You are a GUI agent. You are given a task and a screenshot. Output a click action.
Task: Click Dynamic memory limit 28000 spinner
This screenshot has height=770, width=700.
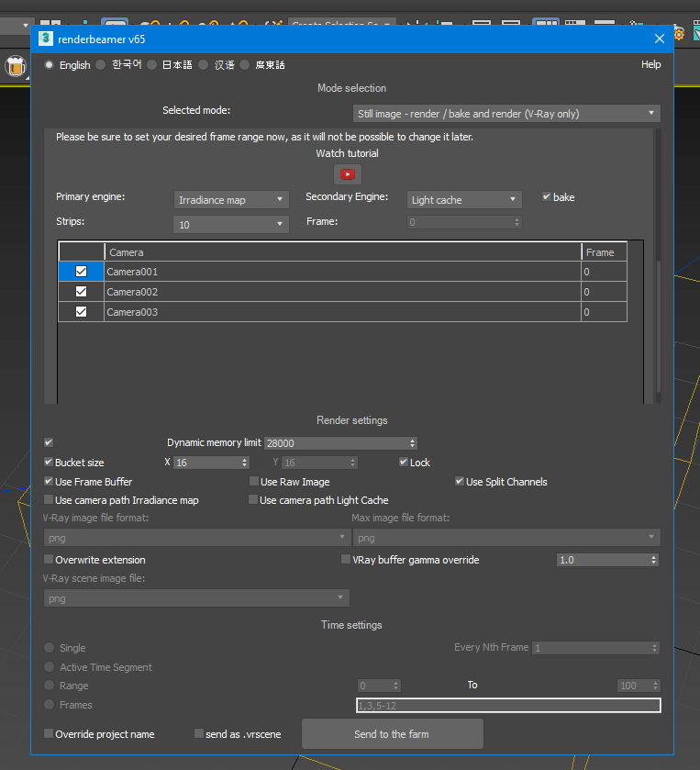tap(340, 443)
